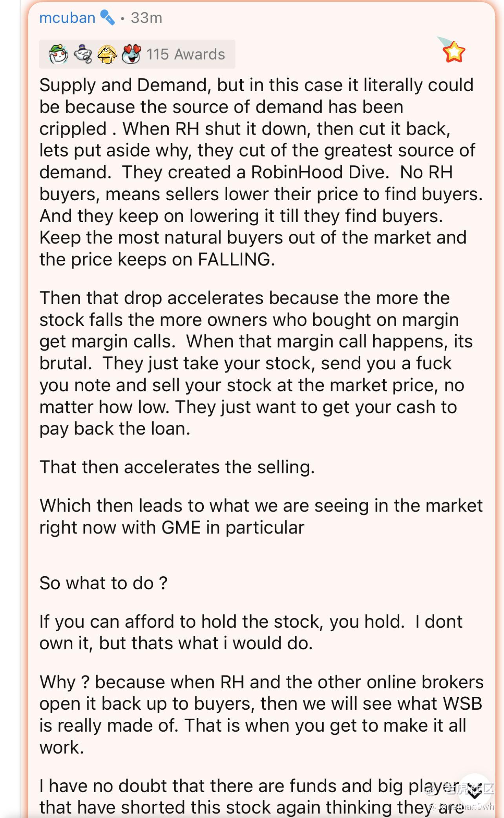The height and width of the screenshot is (818, 504).
Task: Tap the heart eyes award icon
Action: 131,54
